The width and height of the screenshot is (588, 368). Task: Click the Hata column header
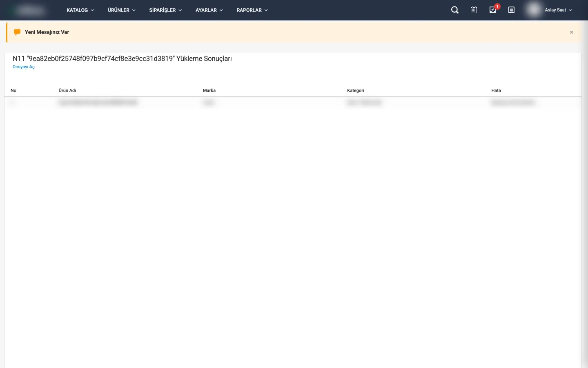coord(496,91)
